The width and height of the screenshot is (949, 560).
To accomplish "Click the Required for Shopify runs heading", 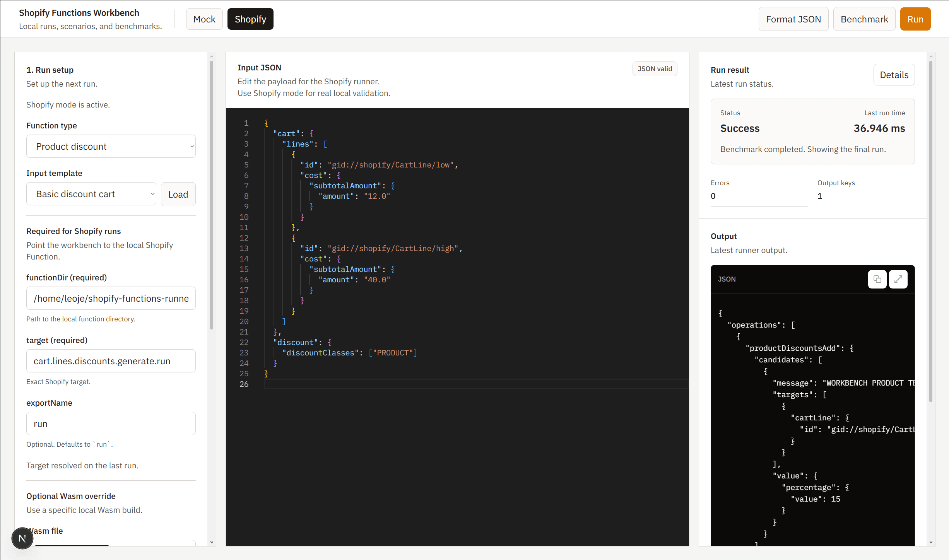I will [74, 231].
